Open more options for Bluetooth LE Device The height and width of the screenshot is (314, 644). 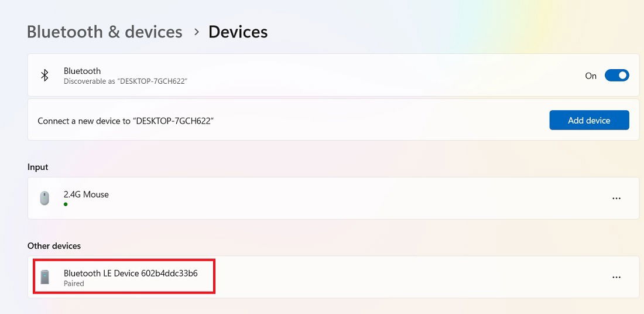(x=616, y=277)
